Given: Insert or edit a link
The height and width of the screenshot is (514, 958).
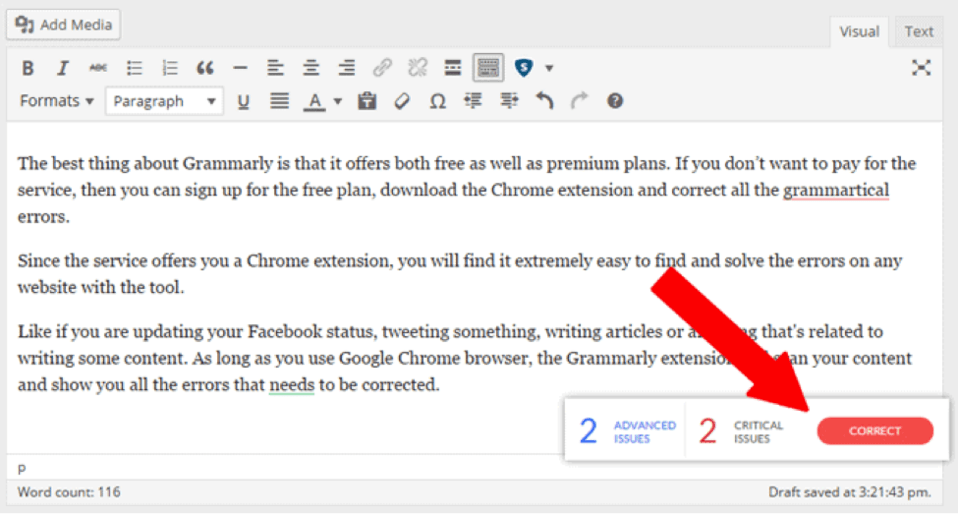Looking at the screenshot, I should coord(382,68).
